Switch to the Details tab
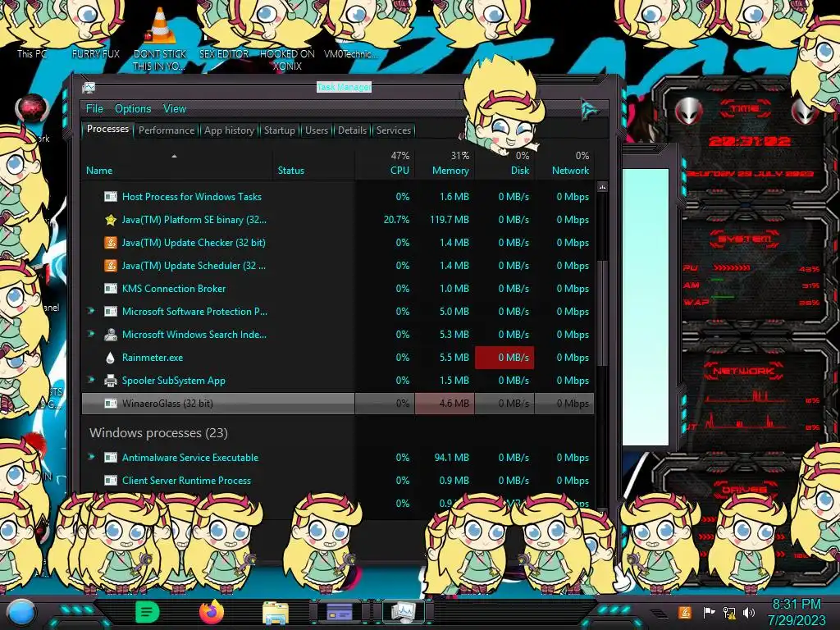 coord(352,130)
